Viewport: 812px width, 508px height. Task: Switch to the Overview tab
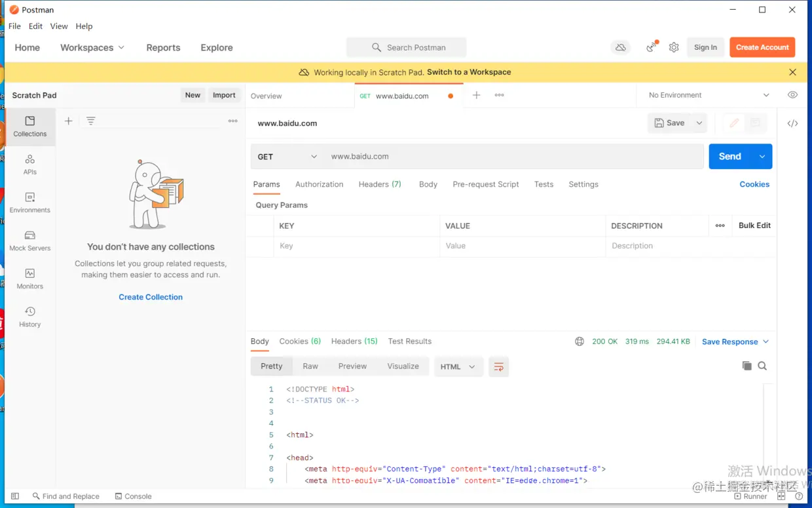pos(266,96)
